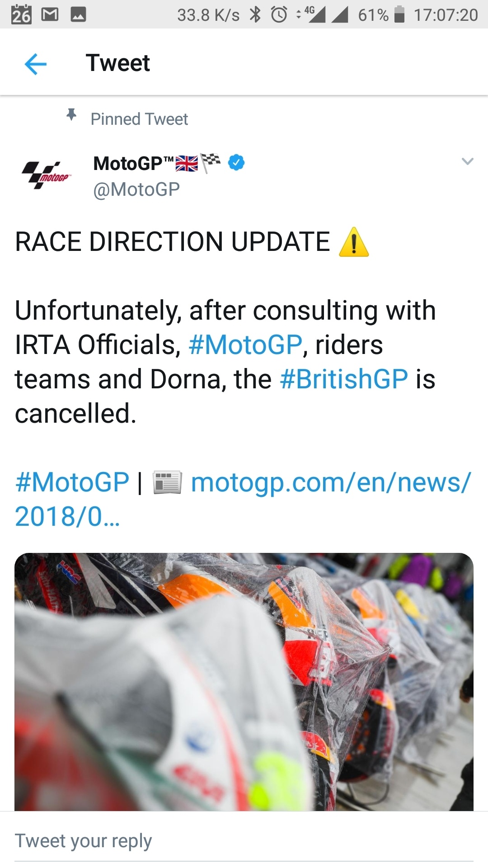Open the MotoGP profile avatar
The image size is (488, 868).
(x=47, y=175)
